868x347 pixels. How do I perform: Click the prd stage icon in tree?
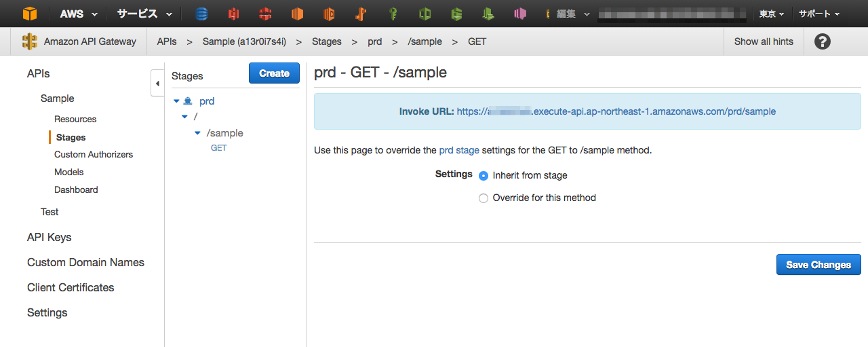(188, 101)
